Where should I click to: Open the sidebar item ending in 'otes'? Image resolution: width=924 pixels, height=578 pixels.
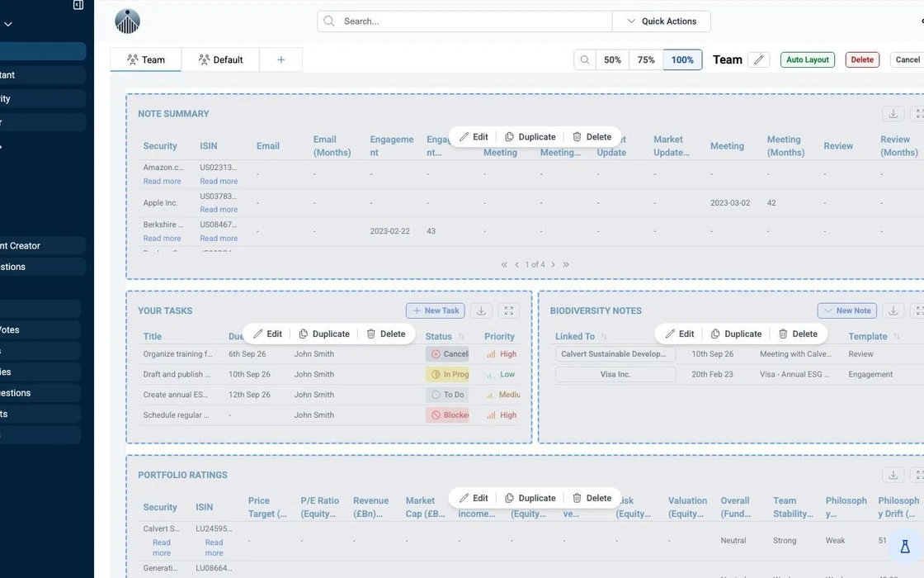[40, 329]
